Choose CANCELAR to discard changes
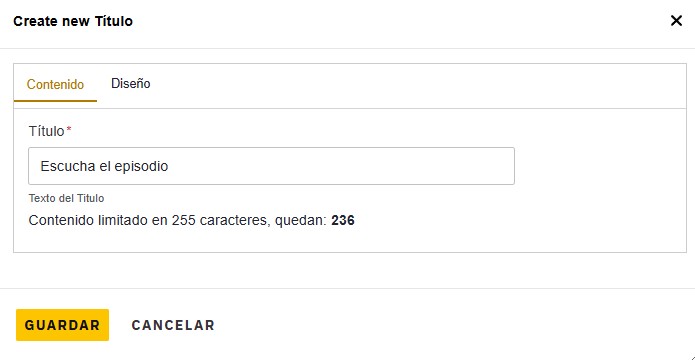The image size is (695, 360). click(173, 325)
